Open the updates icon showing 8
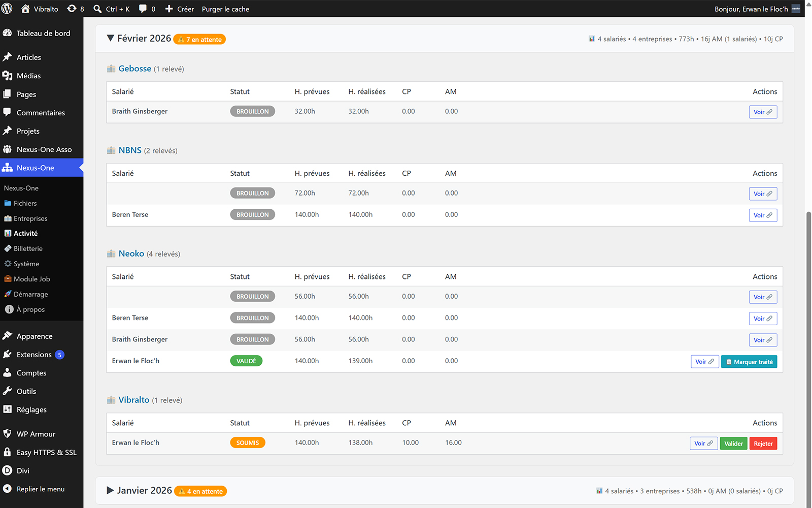This screenshot has height=508, width=812. pos(72,9)
